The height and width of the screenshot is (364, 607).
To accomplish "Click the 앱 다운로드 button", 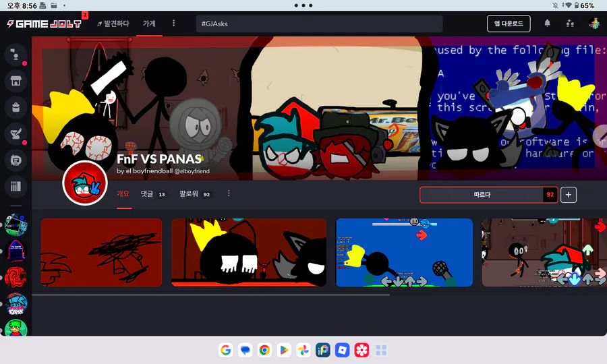I will 509,24.
